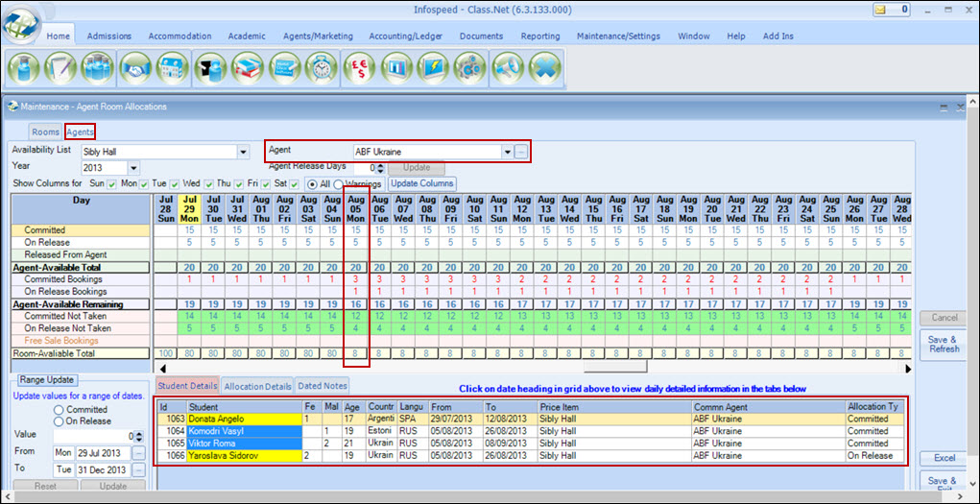Click the building accommodation toolbar icon
This screenshot has height=504, width=980.
(x=171, y=69)
